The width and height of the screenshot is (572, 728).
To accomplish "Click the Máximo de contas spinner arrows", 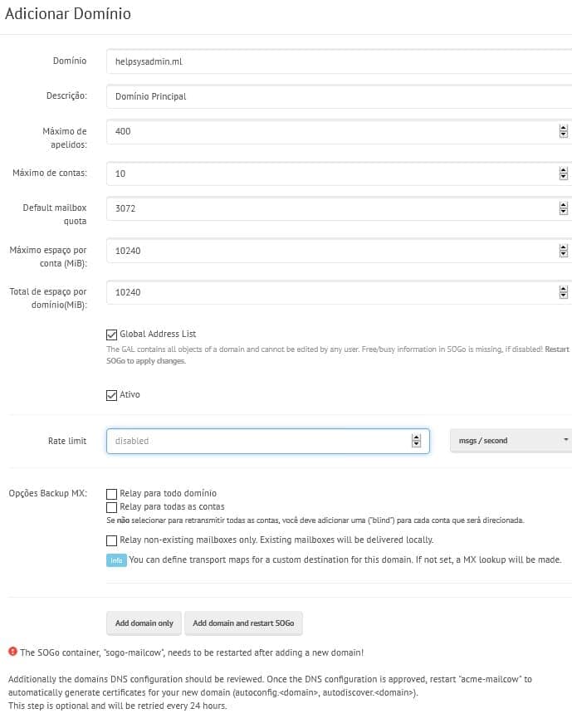I will (x=563, y=173).
